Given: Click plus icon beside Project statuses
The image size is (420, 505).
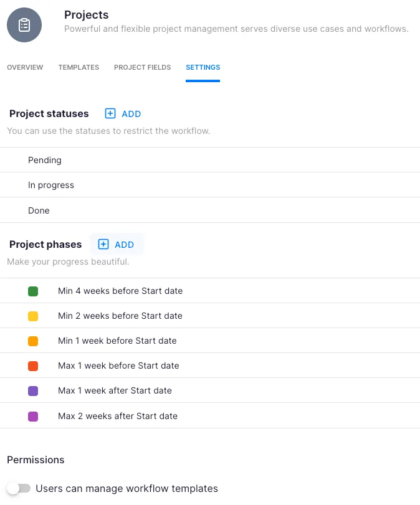Looking at the screenshot, I should coord(110,113).
